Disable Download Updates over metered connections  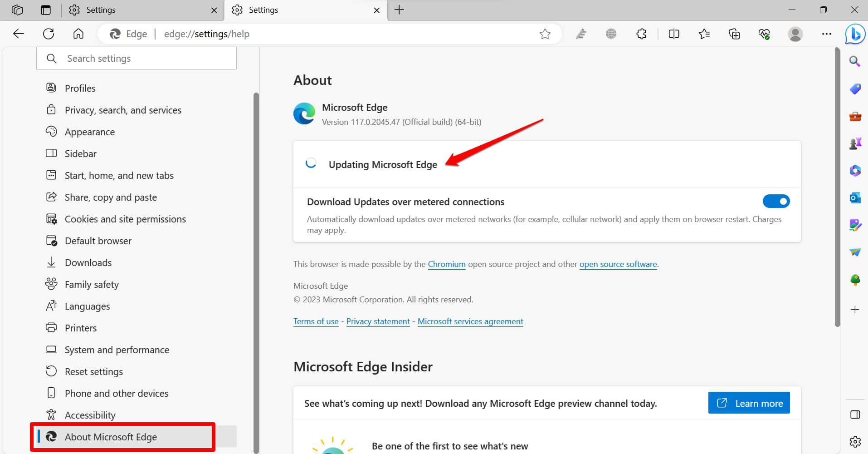point(776,201)
